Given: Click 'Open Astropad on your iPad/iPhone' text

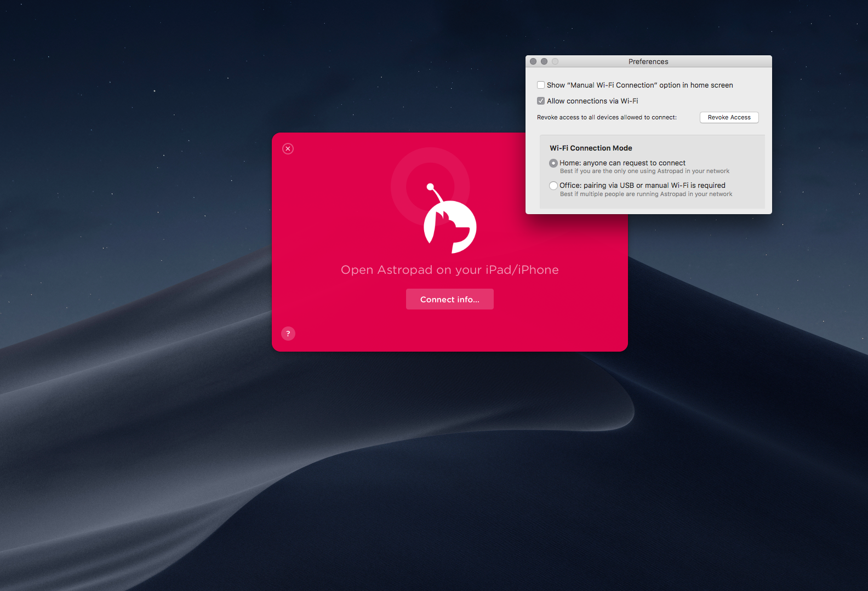Looking at the screenshot, I should [x=450, y=269].
